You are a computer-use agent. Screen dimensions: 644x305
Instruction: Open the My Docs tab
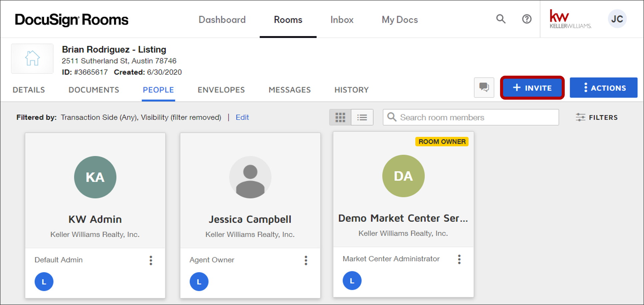[400, 20]
